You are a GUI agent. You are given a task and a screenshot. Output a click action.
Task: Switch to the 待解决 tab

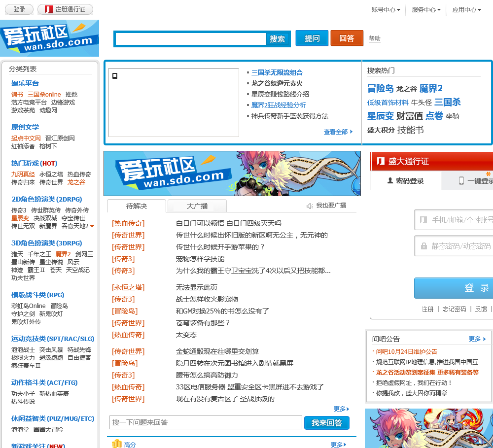tap(137, 206)
